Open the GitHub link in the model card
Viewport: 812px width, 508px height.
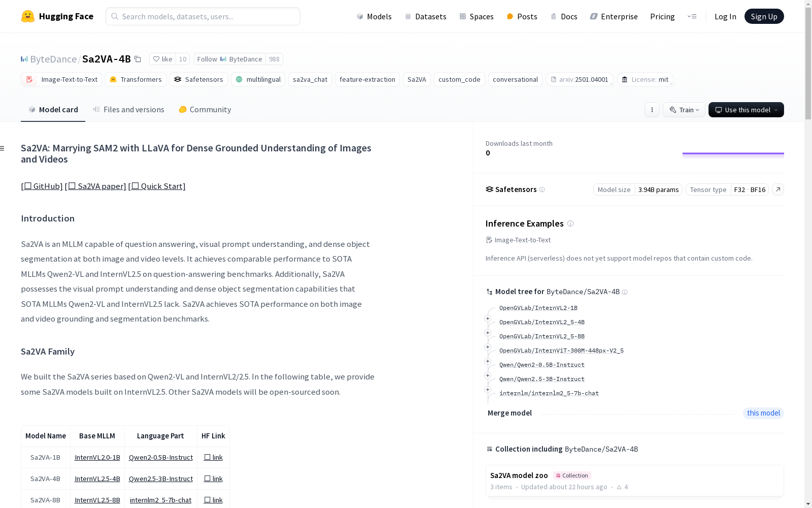(x=42, y=186)
